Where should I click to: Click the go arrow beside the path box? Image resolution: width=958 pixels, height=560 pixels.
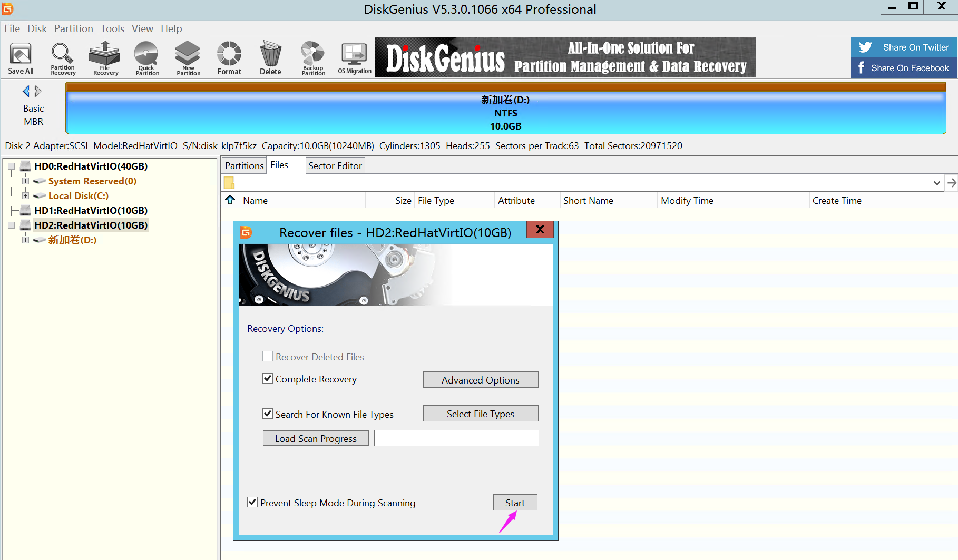pyautogui.click(x=952, y=183)
